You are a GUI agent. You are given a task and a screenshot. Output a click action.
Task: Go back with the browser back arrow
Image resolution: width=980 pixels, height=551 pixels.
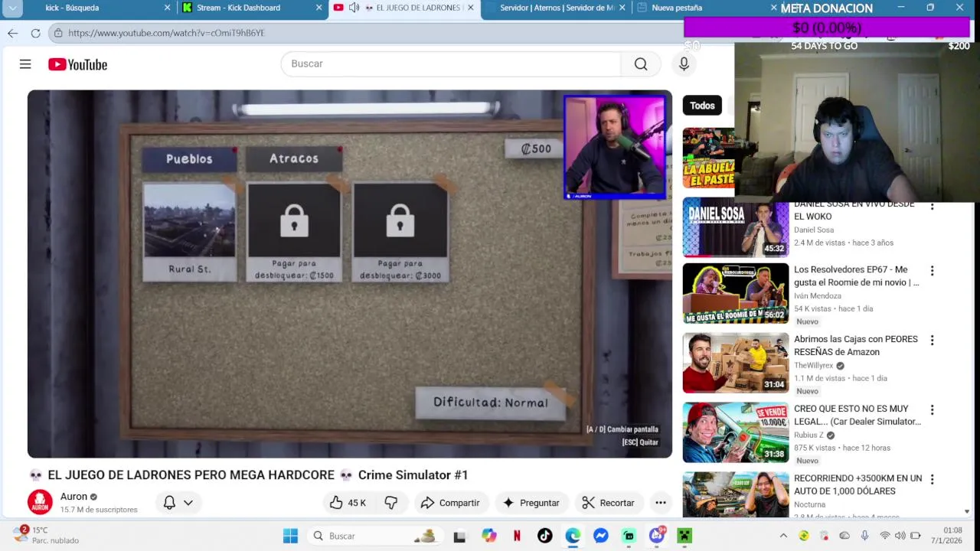(x=12, y=33)
